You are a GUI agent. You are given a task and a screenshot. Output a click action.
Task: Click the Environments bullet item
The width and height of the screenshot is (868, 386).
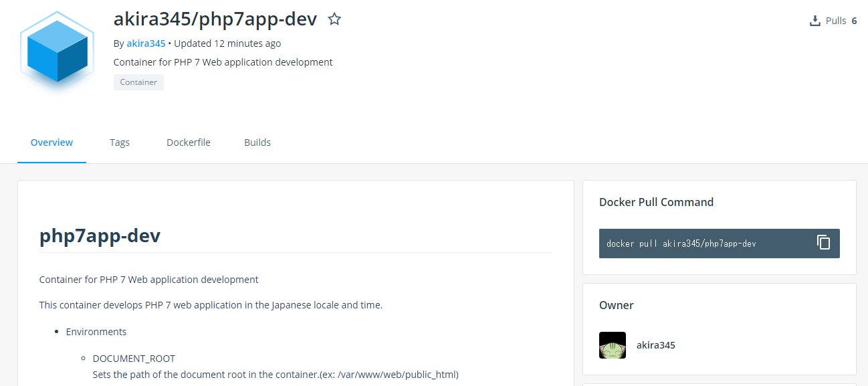pyautogui.click(x=96, y=332)
